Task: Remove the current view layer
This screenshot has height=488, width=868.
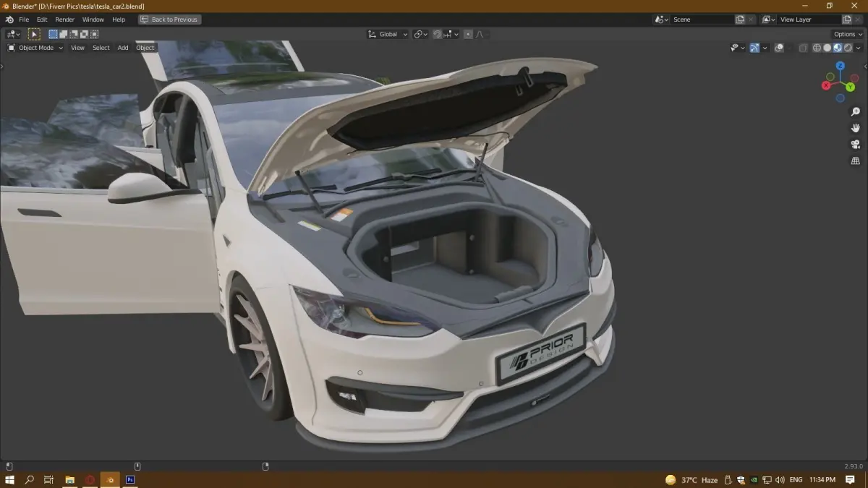Action: click(859, 20)
